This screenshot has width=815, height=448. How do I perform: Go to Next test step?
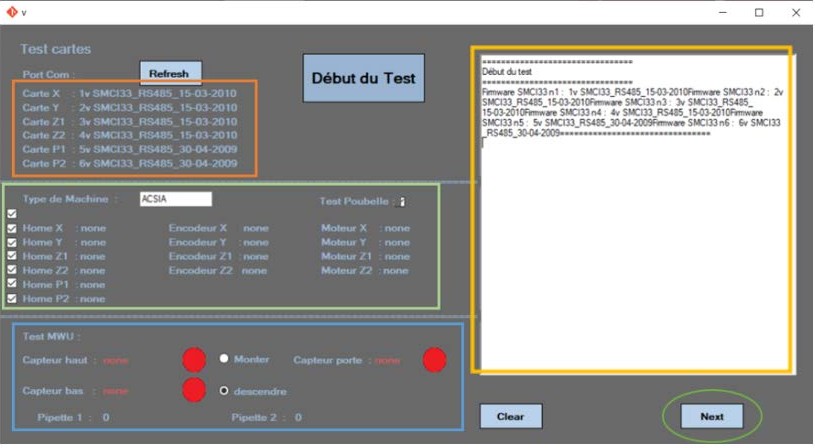coord(711,416)
